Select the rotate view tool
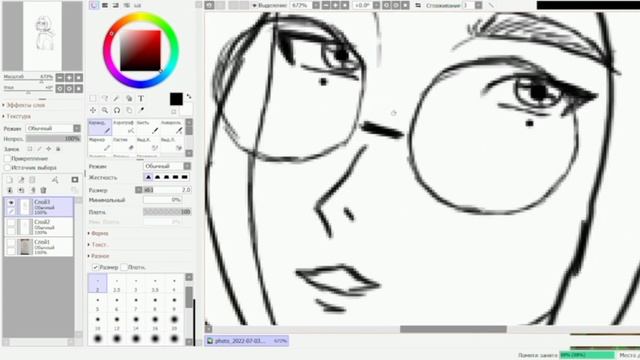 pyautogui.click(x=117, y=110)
